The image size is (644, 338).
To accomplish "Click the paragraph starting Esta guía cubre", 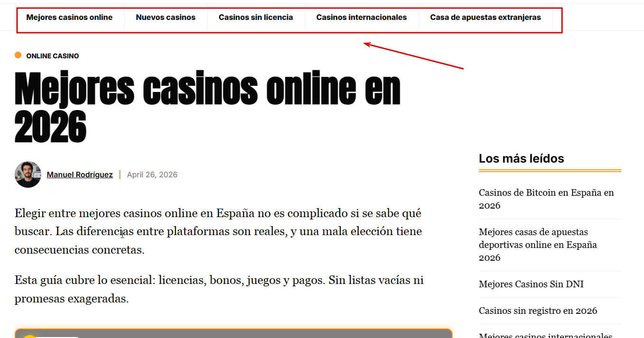I will (219, 289).
